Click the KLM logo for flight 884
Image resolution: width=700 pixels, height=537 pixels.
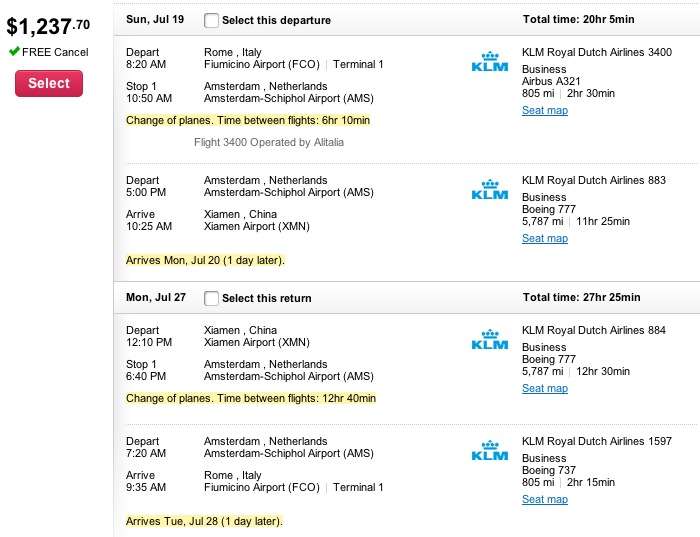490,340
